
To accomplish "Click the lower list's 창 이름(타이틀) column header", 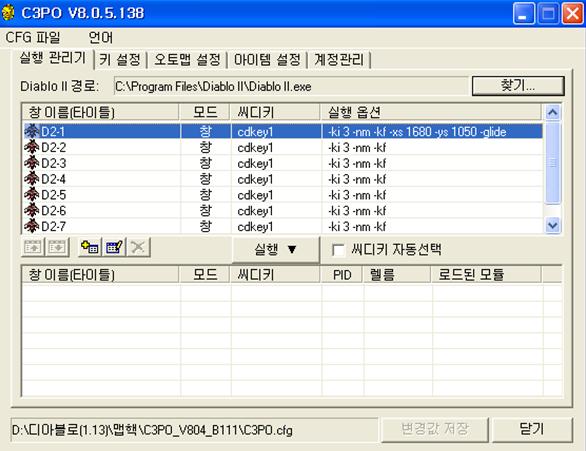I will [100, 275].
